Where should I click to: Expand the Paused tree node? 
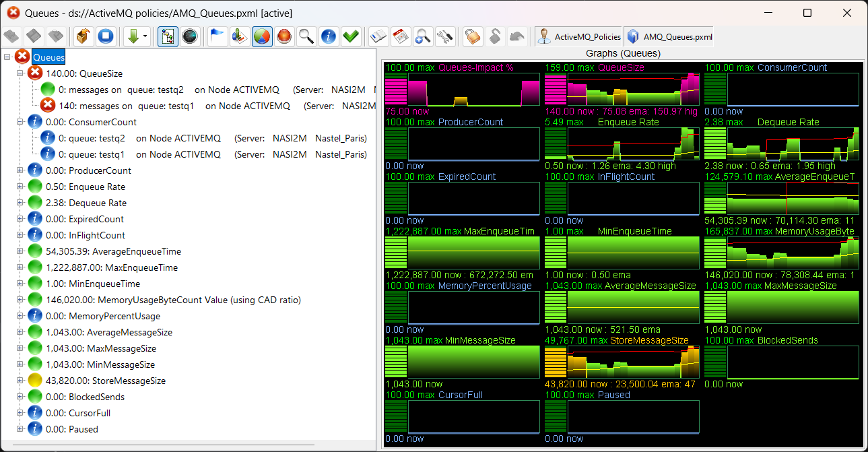(x=20, y=429)
